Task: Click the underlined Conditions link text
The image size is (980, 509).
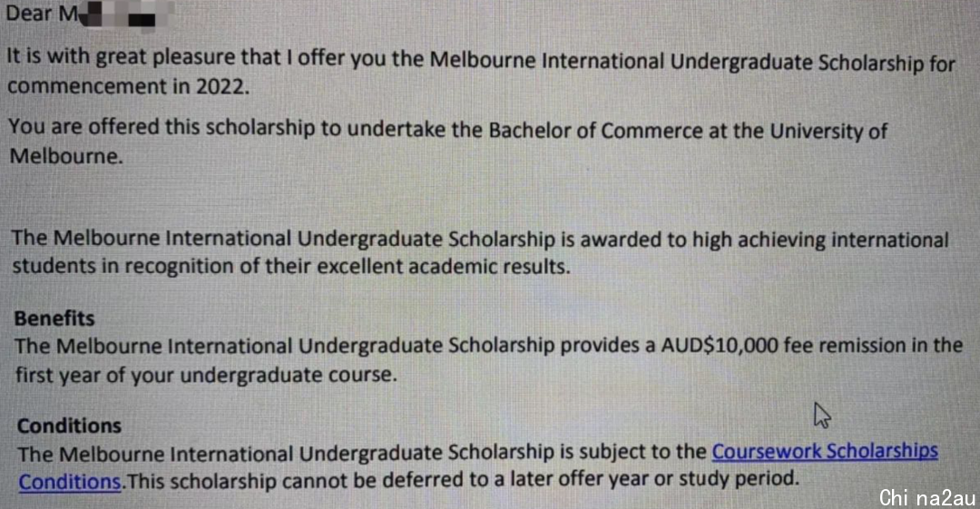Action: (x=69, y=482)
